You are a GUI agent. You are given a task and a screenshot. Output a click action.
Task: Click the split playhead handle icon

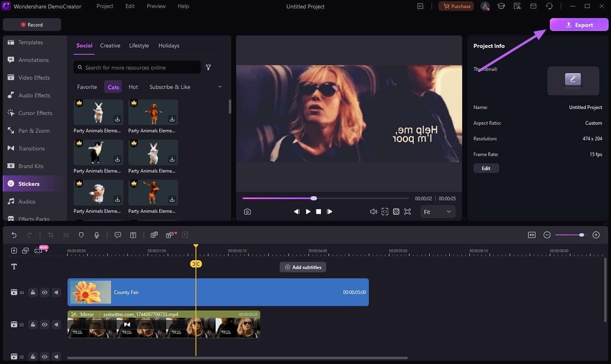[x=196, y=264]
